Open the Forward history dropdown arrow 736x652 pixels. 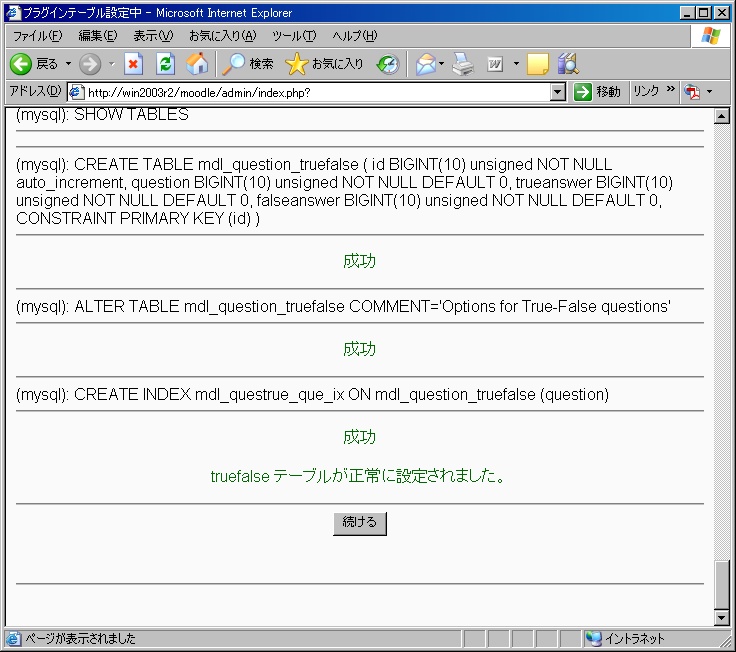click(112, 63)
